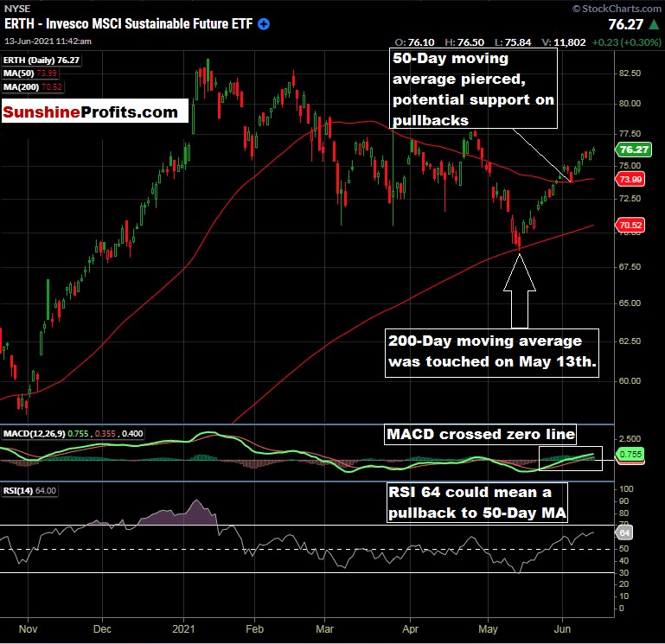Click the Feb label on the time axis
The height and width of the screenshot is (644, 665).
[254, 628]
